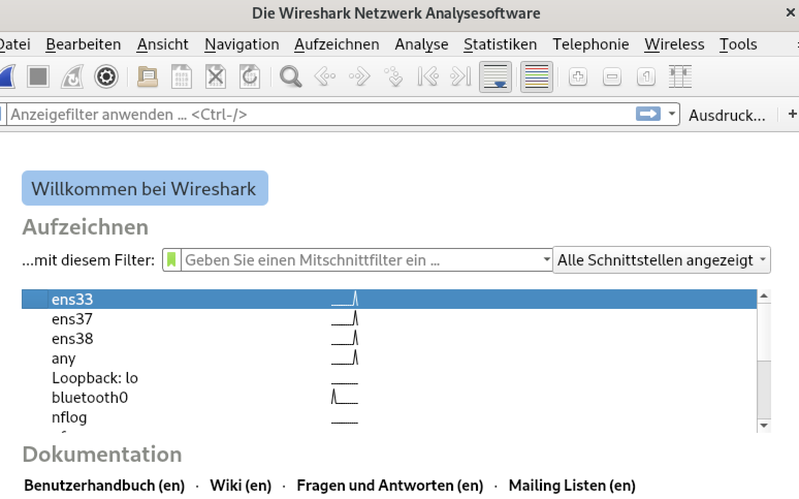Select the nflog interface
Image resolution: width=799 pixels, height=499 pixels.
point(389,417)
